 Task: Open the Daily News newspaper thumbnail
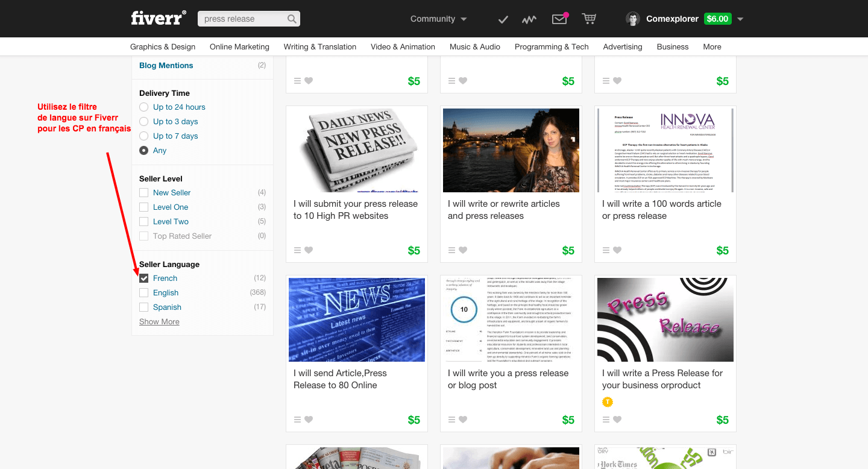click(357, 150)
